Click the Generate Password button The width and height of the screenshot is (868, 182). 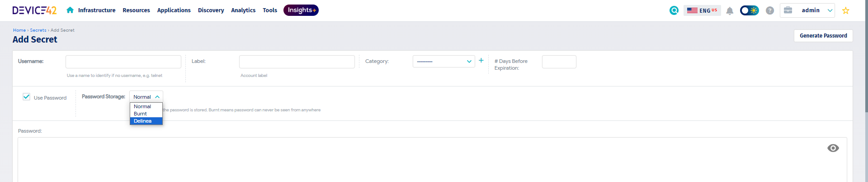click(x=823, y=36)
